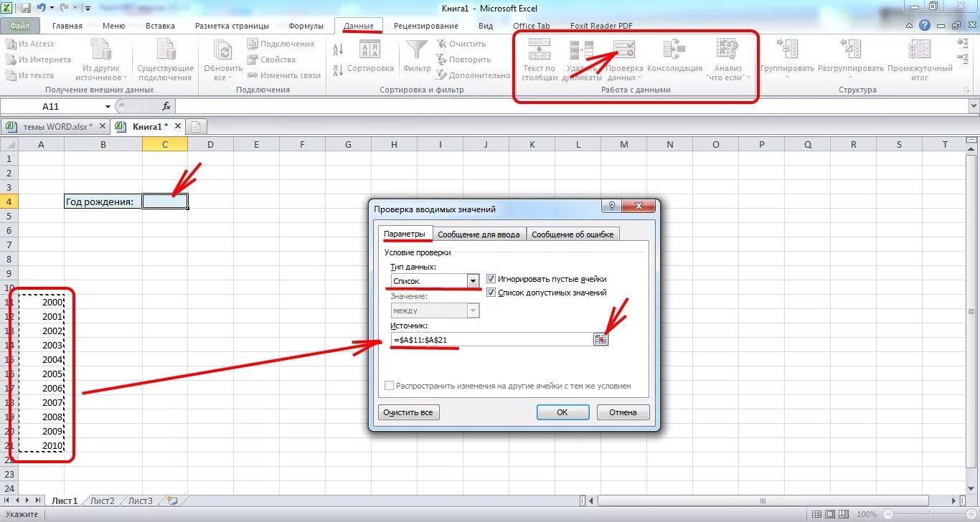The height and width of the screenshot is (522, 980).
Task: Click the fx insert function icon
Action: coord(166,106)
